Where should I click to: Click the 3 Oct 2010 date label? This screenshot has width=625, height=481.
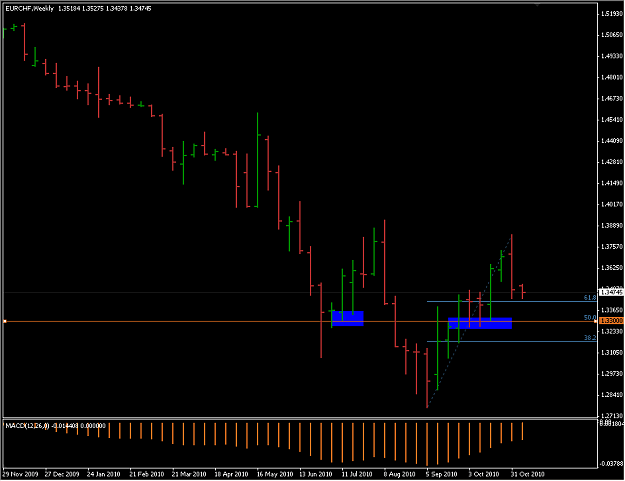coord(483,474)
